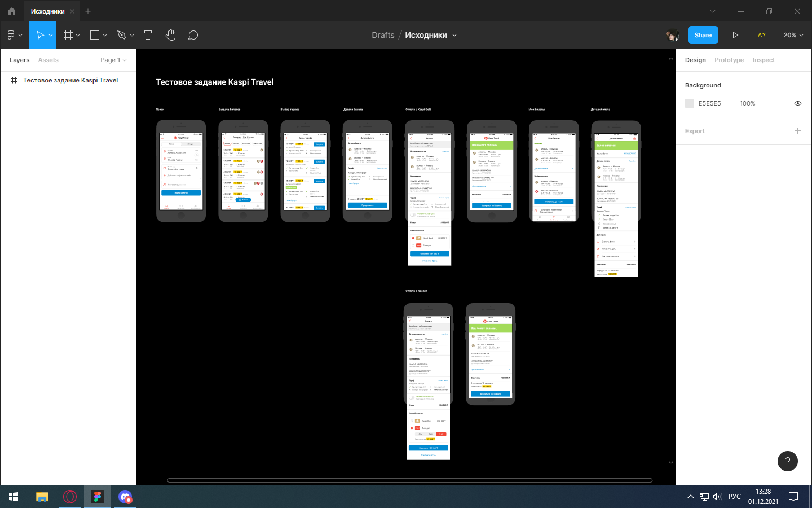Select the Move tool
Image resolution: width=812 pixels, height=508 pixels.
pos(40,35)
